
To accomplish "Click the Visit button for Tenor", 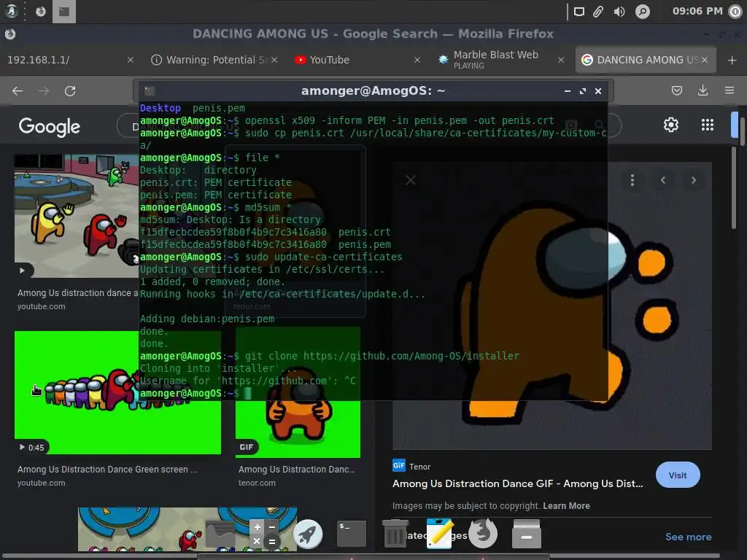I will pos(678,475).
